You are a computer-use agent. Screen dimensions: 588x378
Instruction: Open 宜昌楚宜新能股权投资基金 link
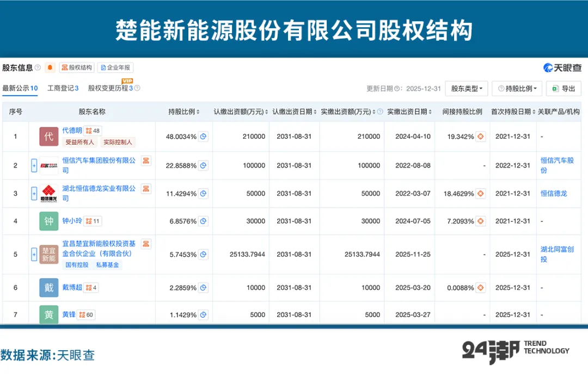99,249
